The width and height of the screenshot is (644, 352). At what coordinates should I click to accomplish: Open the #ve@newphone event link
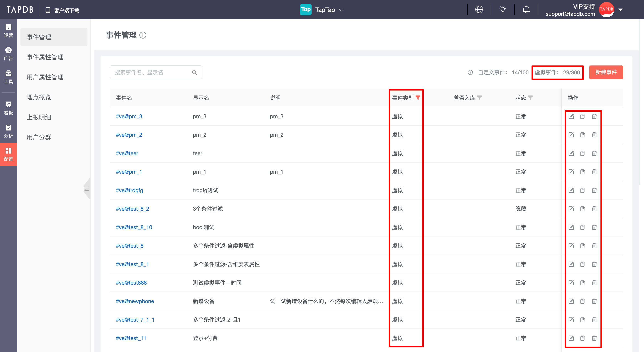tap(135, 301)
